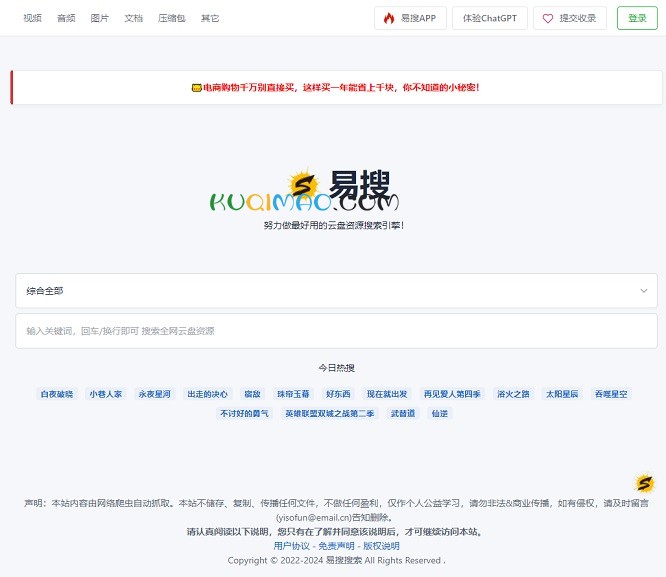
Task: Open the 免责声明 footer link
Action: click(336, 546)
